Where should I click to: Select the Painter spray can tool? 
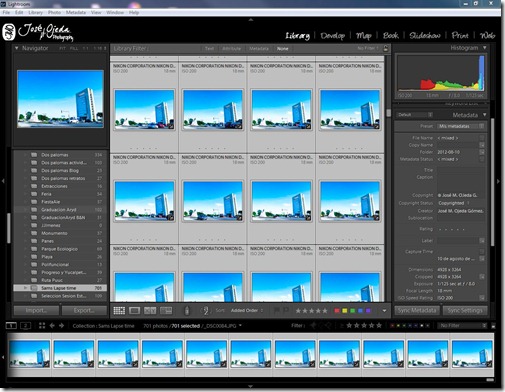point(187,311)
